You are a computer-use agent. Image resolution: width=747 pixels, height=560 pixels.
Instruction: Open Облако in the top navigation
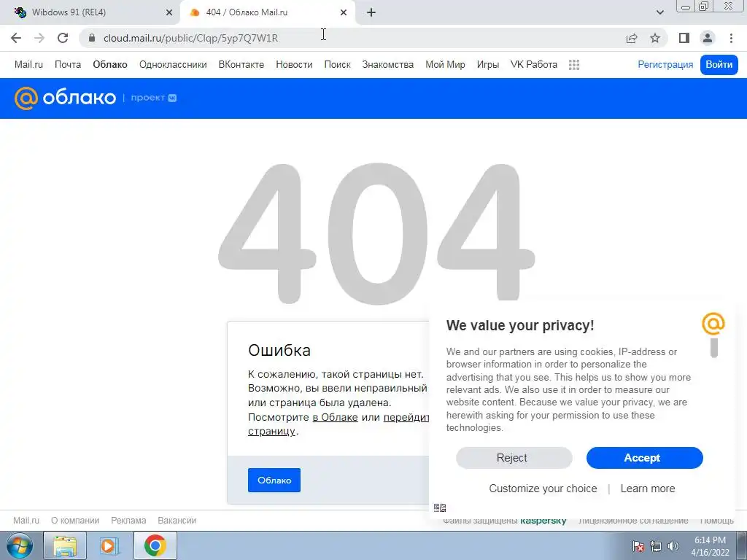[x=110, y=65]
